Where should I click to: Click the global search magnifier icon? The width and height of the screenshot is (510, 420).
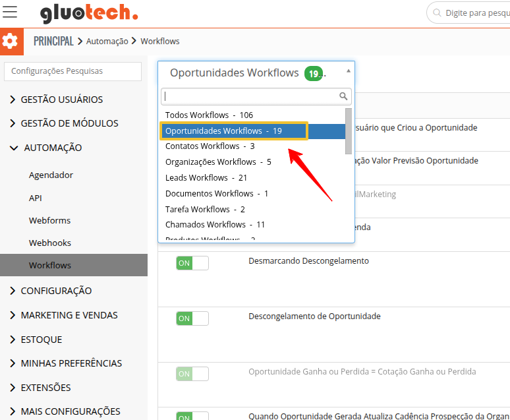(x=438, y=13)
